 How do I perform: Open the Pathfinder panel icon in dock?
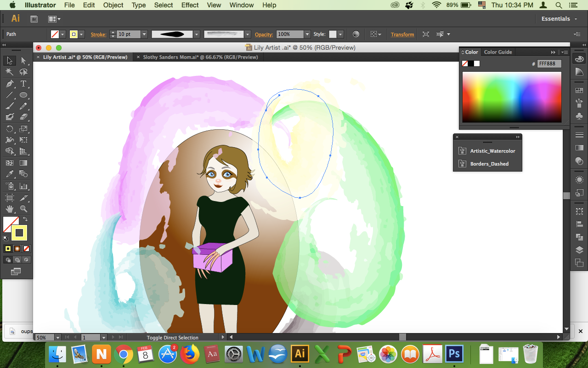click(x=579, y=237)
